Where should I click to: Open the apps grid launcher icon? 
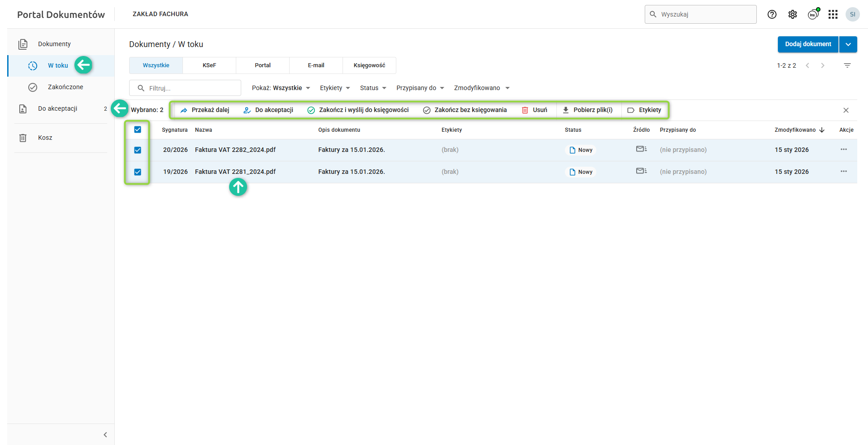833,14
